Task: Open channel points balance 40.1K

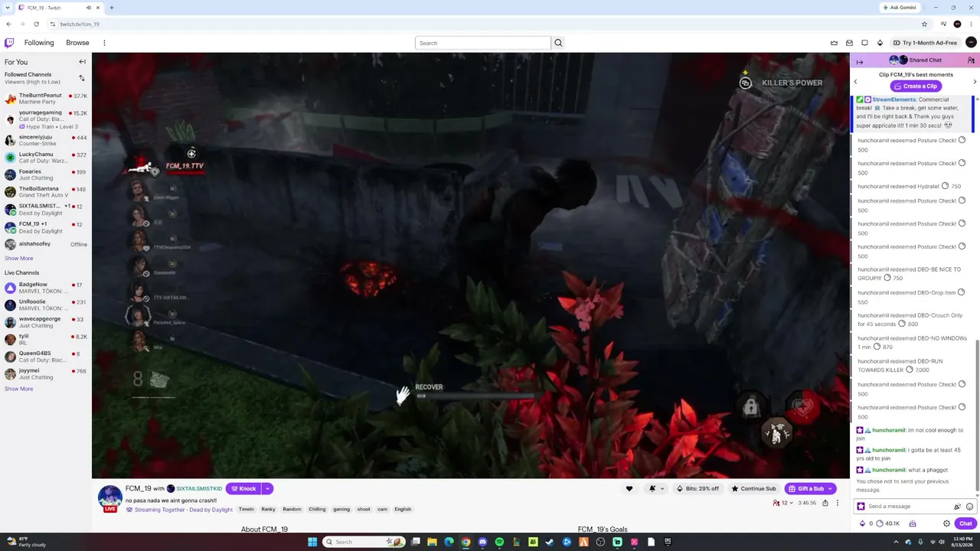Action: (888, 523)
